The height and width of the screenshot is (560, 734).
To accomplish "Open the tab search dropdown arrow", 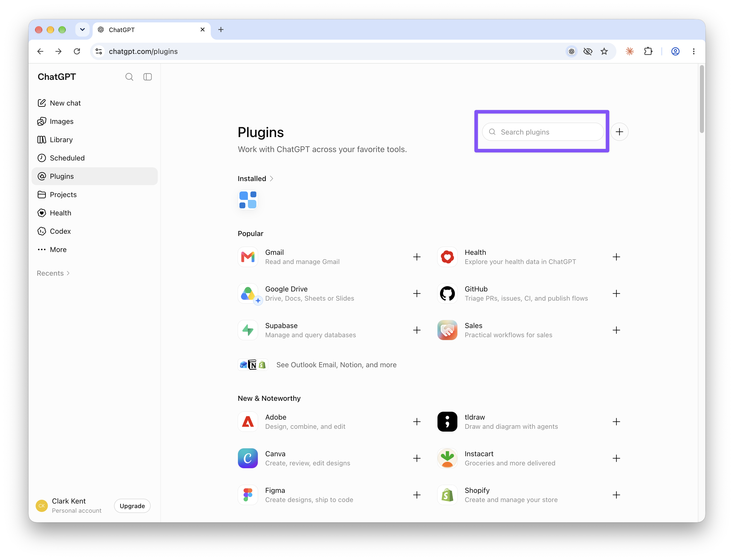I will (82, 30).
